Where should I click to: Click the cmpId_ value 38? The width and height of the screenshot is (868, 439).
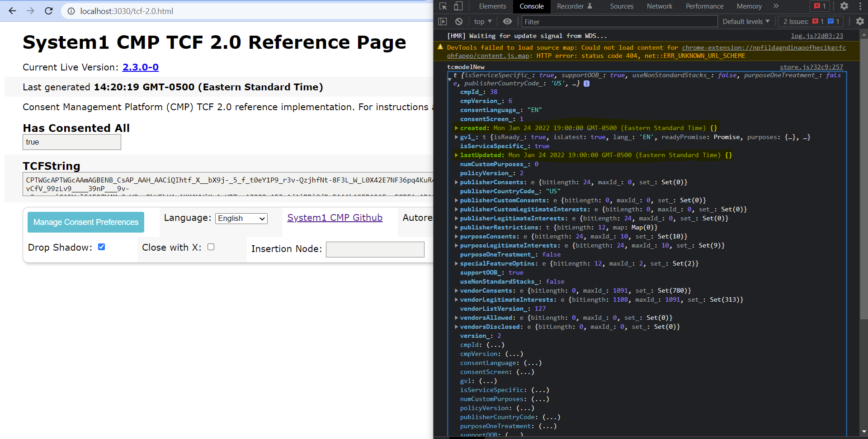click(494, 92)
